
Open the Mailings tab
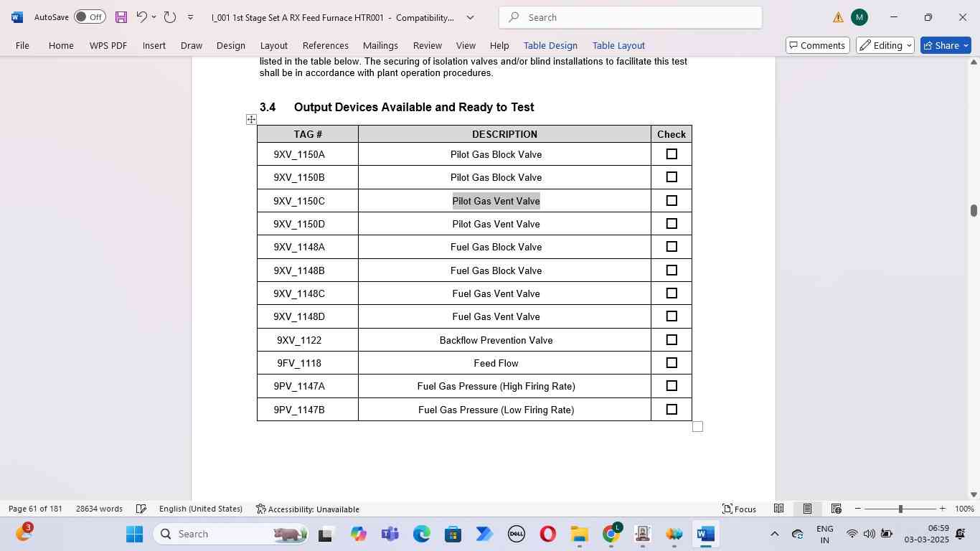coord(380,45)
